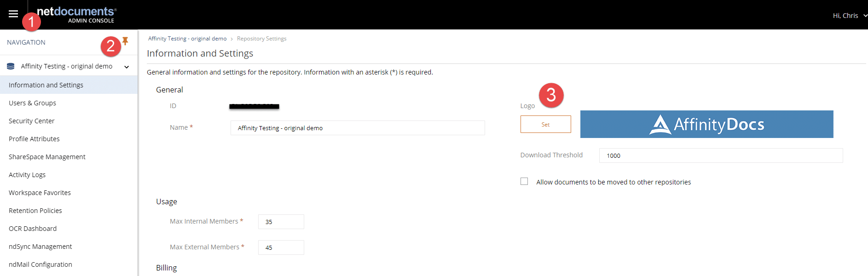
Task: Collapse the Affinity Testing repository chevron
Action: point(127,67)
